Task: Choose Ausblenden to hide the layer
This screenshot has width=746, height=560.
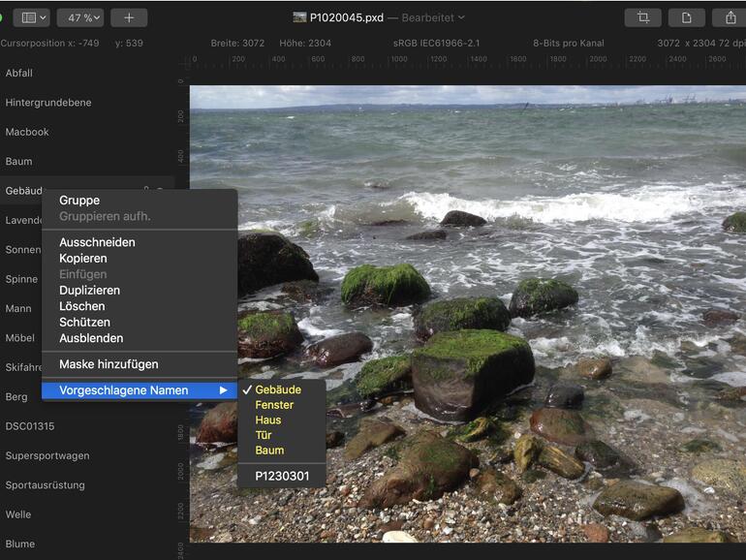Action: (x=91, y=338)
